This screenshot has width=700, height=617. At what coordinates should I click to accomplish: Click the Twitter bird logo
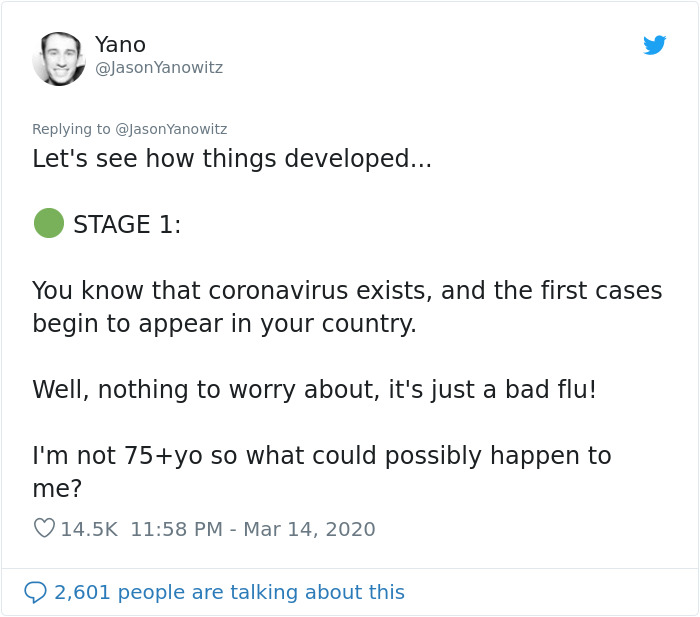click(x=654, y=45)
